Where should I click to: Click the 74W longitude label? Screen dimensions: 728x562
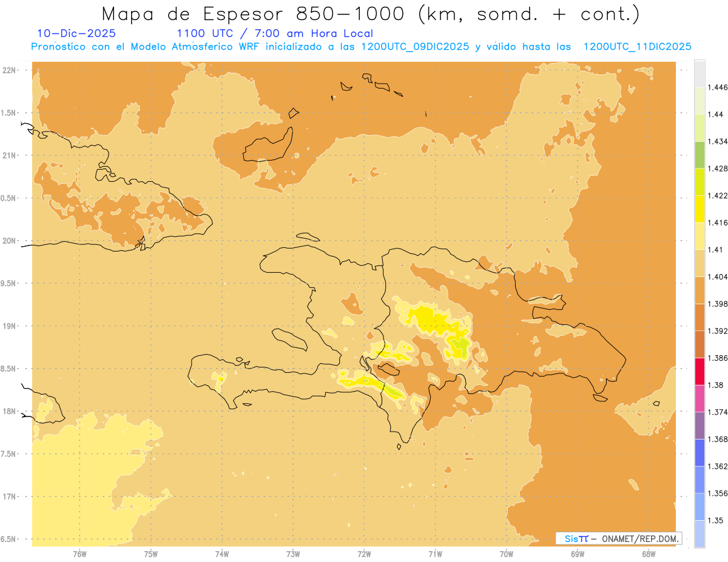pos(221,554)
